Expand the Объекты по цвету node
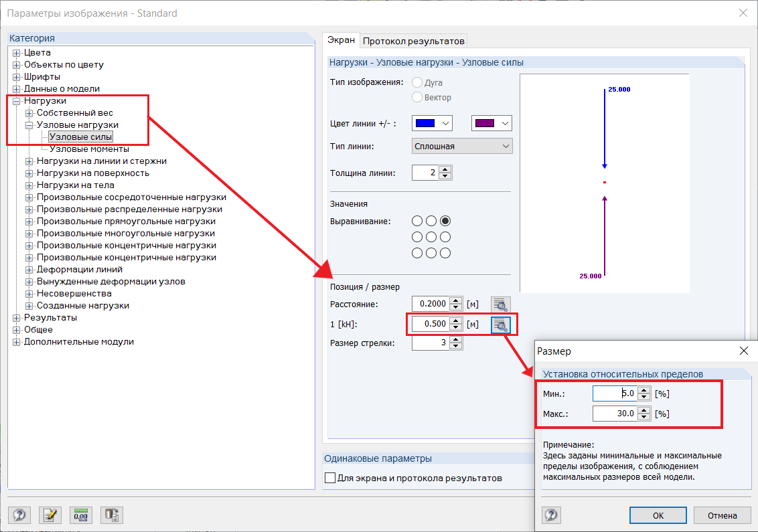Viewport: 758px width, 532px height. coord(17,65)
